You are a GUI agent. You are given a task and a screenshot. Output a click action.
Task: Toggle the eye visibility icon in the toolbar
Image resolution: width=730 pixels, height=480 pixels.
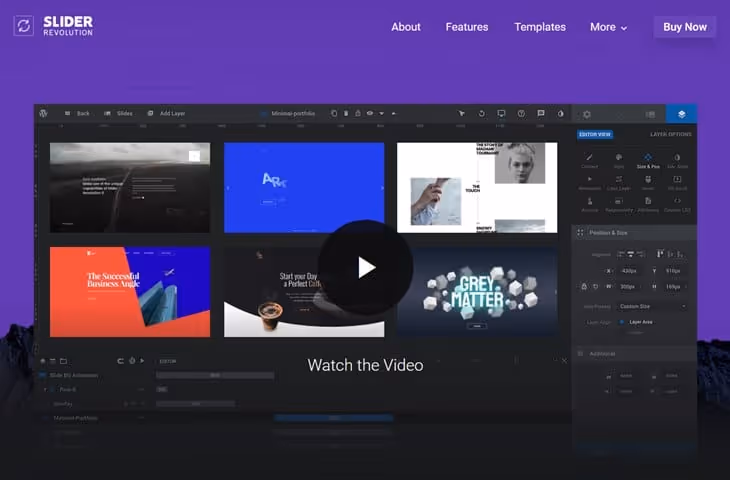370,113
